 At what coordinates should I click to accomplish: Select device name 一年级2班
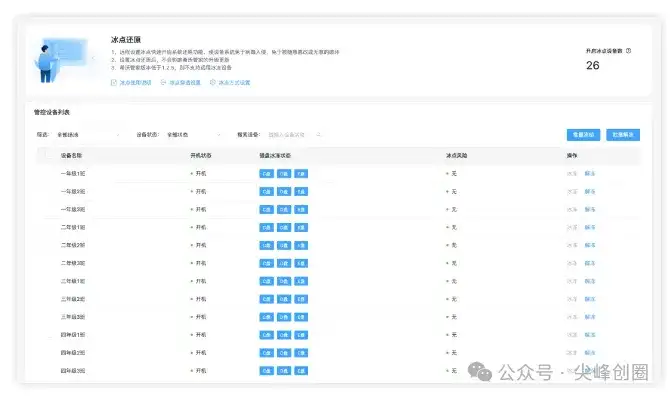pos(73,191)
